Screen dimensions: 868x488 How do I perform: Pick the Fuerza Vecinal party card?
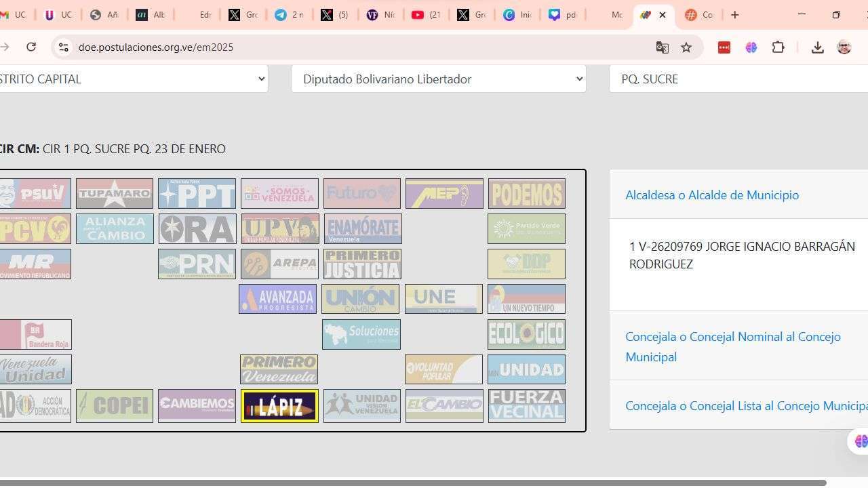[x=526, y=405]
